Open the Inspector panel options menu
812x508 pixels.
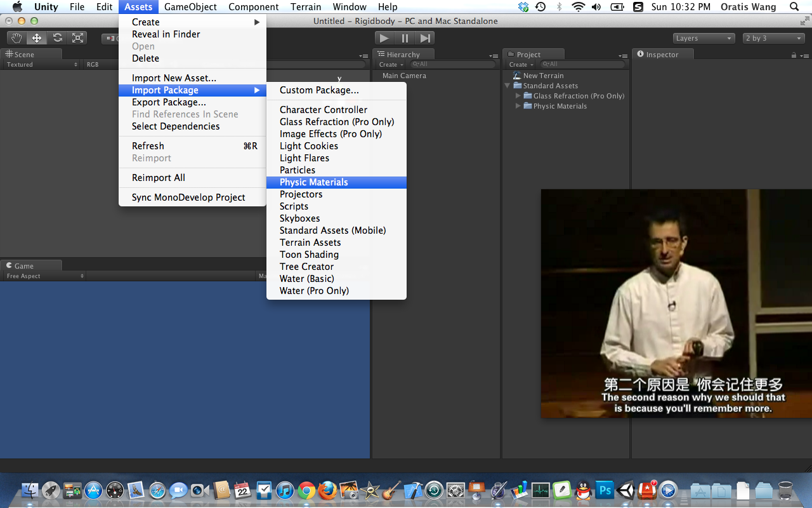[x=804, y=55]
